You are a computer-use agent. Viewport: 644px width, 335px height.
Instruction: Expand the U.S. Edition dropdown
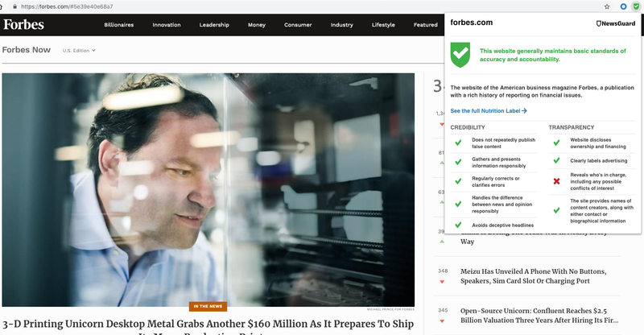pos(79,51)
